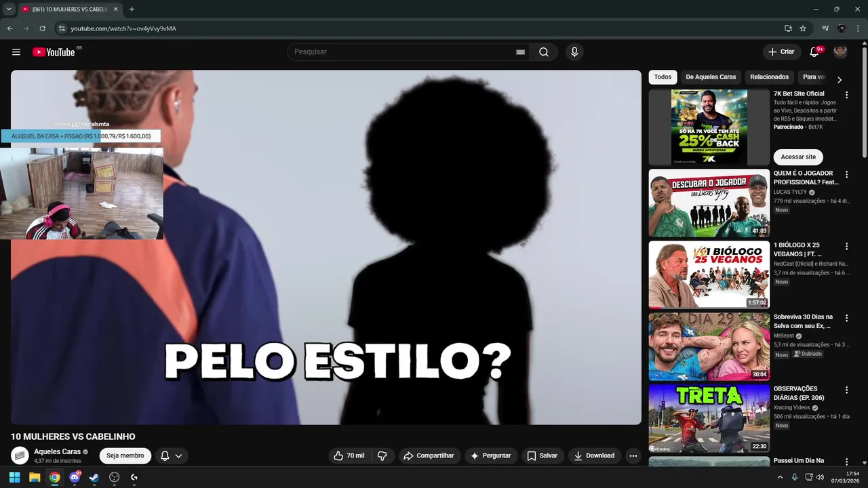
Task: Start voice search with the microphone
Action: [574, 52]
